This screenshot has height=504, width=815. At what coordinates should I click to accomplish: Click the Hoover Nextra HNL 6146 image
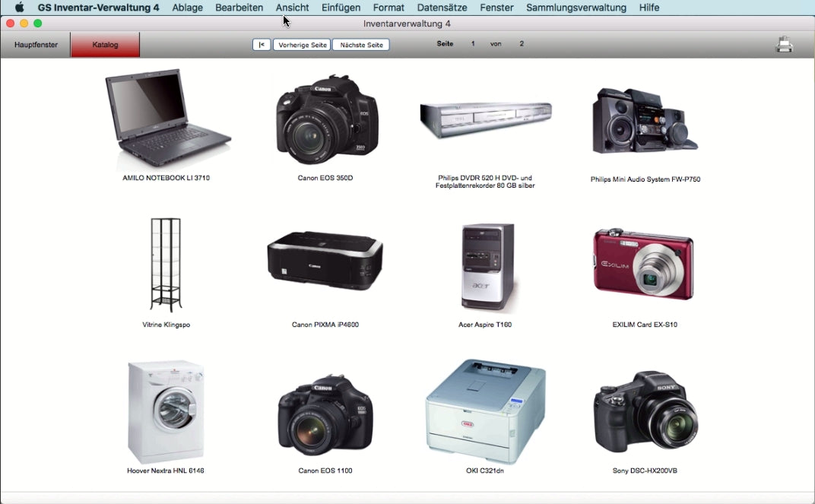click(x=166, y=410)
